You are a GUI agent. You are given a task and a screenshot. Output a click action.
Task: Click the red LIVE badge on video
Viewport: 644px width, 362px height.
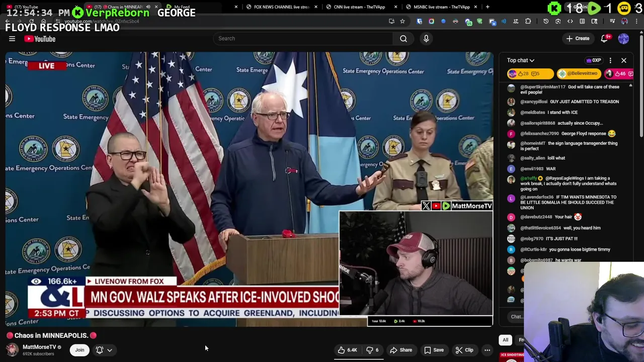tap(46, 66)
